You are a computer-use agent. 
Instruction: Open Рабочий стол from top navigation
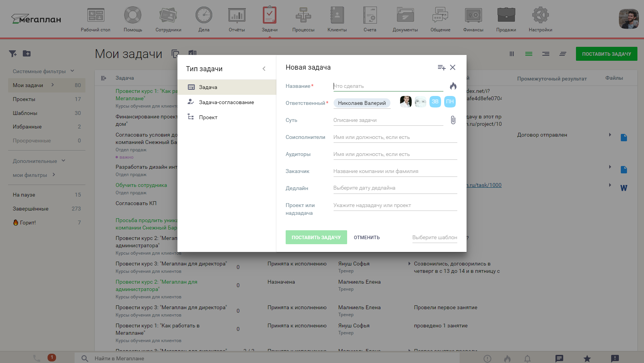[x=95, y=19]
